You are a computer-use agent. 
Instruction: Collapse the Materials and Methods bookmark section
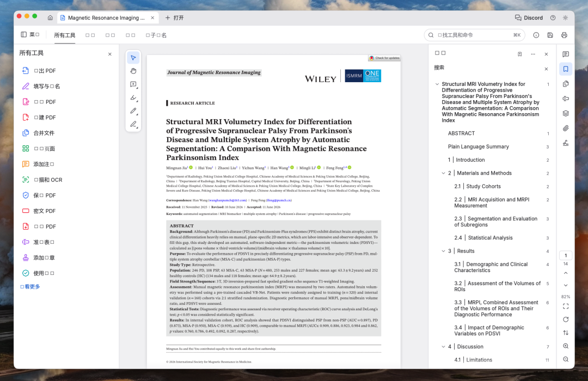(443, 173)
